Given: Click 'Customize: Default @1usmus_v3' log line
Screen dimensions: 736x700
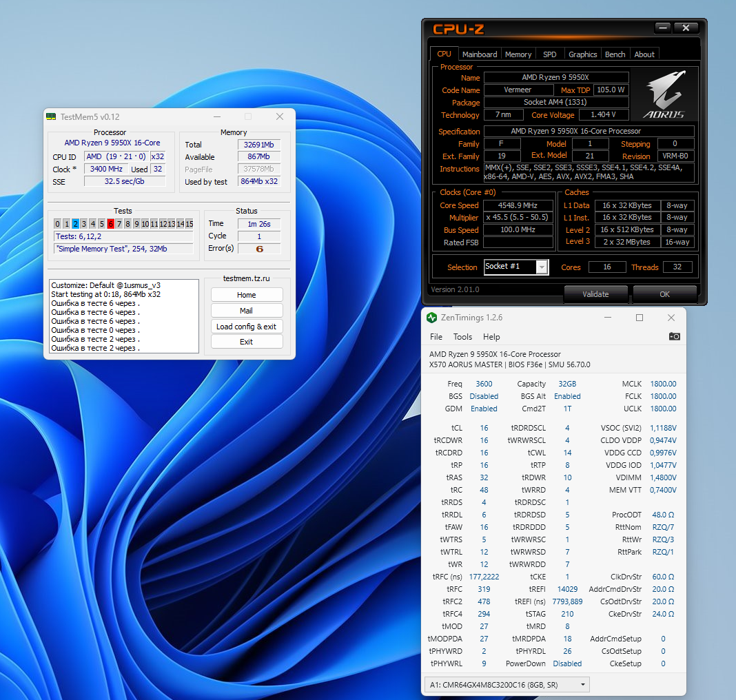Looking at the screenshot, I should pyautogui.click(x=105, y=285).
